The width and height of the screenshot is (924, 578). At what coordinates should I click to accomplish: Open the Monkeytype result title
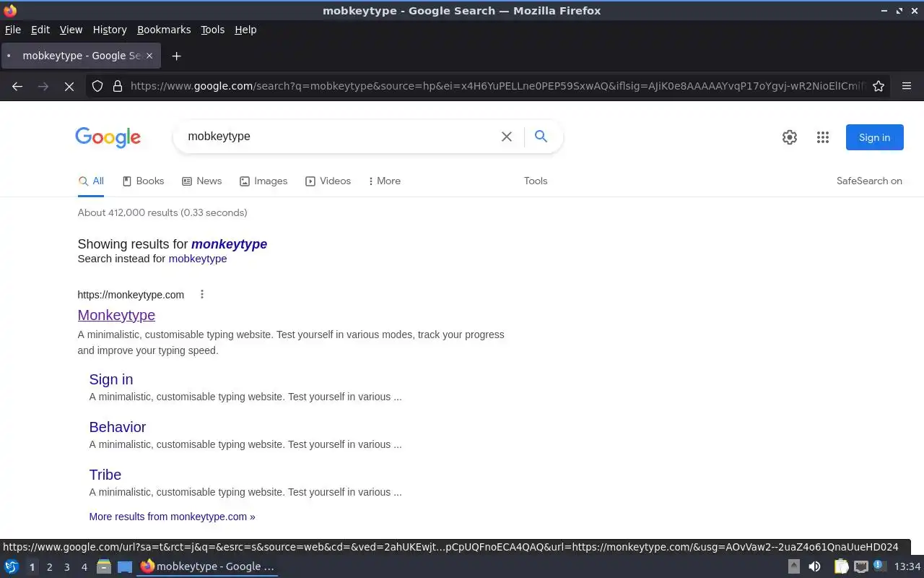[x=116, y=315]
